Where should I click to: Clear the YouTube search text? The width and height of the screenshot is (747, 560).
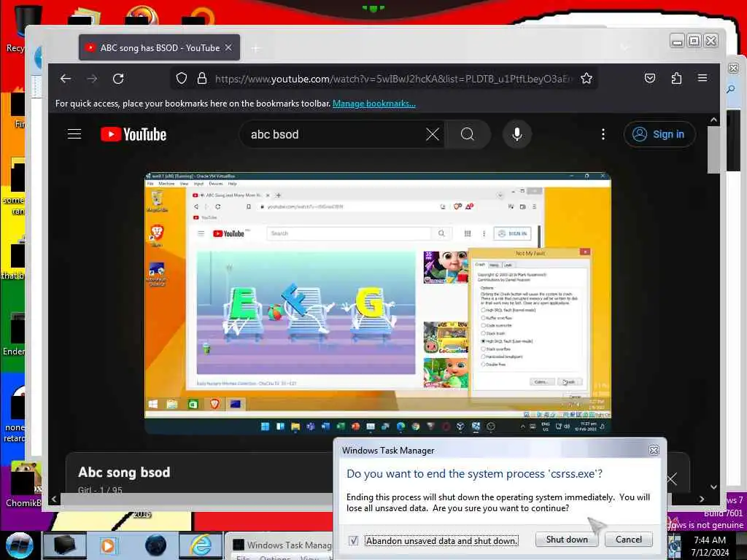point(433,134)
